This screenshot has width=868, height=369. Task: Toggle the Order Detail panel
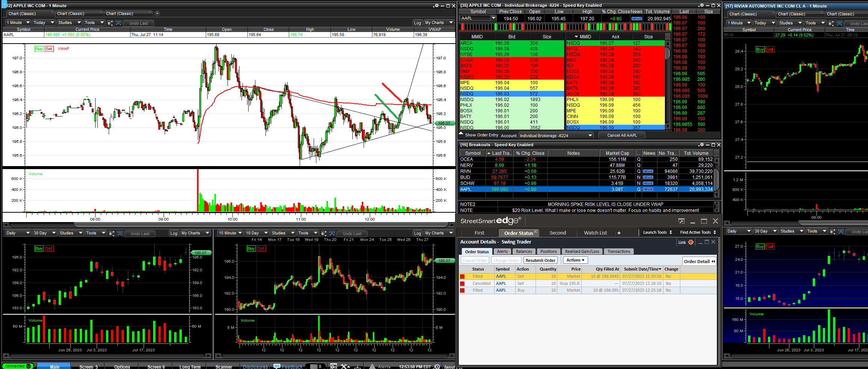pos(699,261)
